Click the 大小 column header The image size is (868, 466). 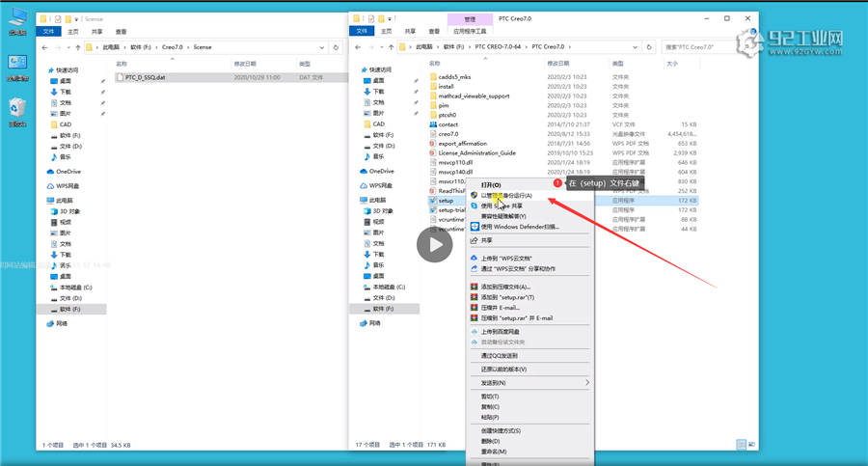pos(672,64)
